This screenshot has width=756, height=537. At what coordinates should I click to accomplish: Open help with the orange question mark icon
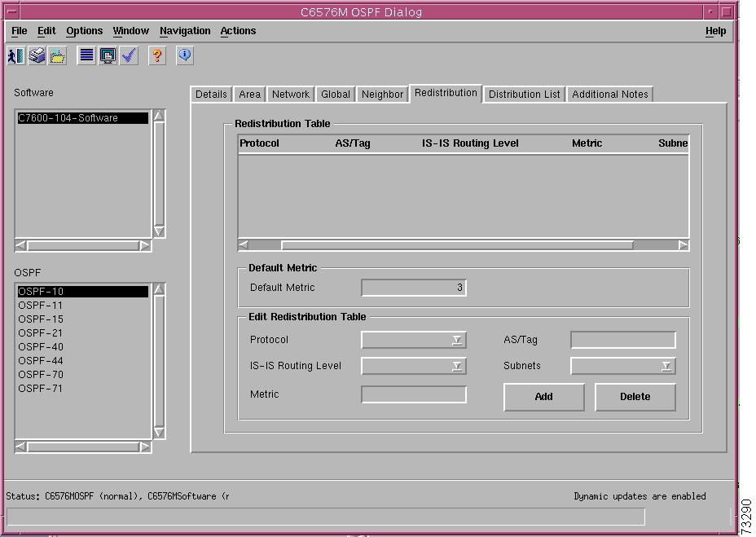point(156,55)
